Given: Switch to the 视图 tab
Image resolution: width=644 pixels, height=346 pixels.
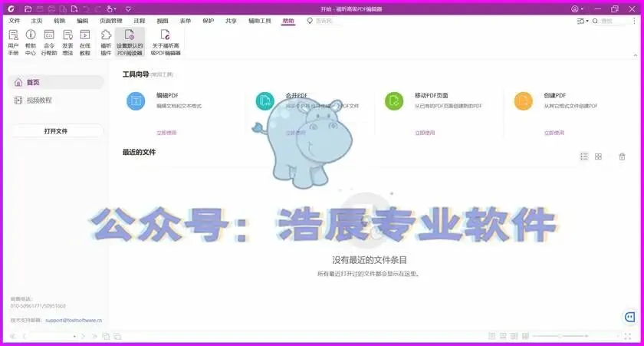Looking at the screenshot, I should coord(163,21).
